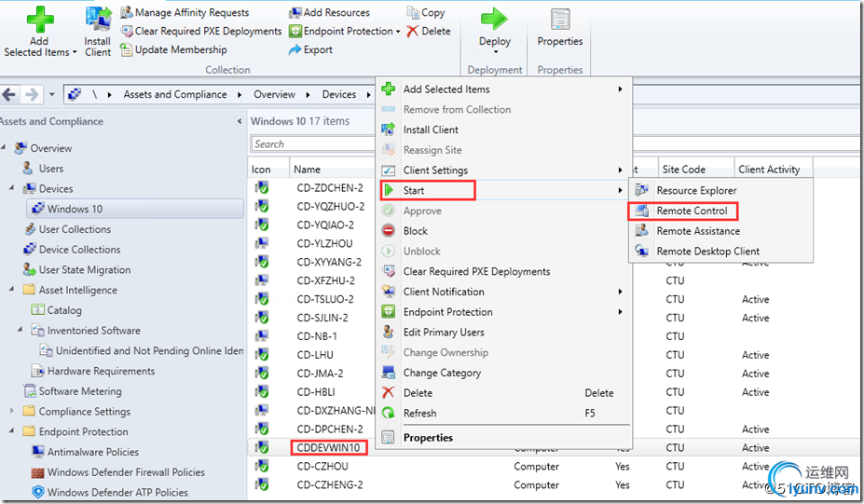Choose Edit Primary Users in context menu
This screenshot has height=504, width=864.
(503, 333)
